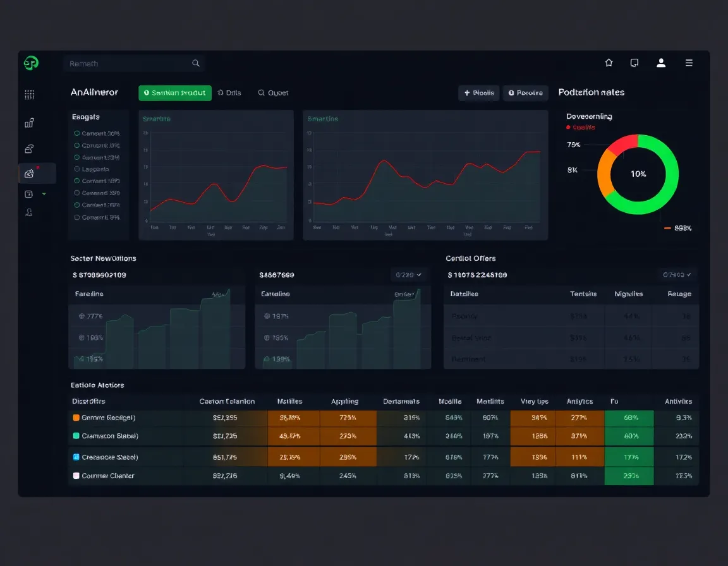The width and height of the screenshot is (728, 566).
Task: Click the Nignulies column header
Action: tap(629, 294)
